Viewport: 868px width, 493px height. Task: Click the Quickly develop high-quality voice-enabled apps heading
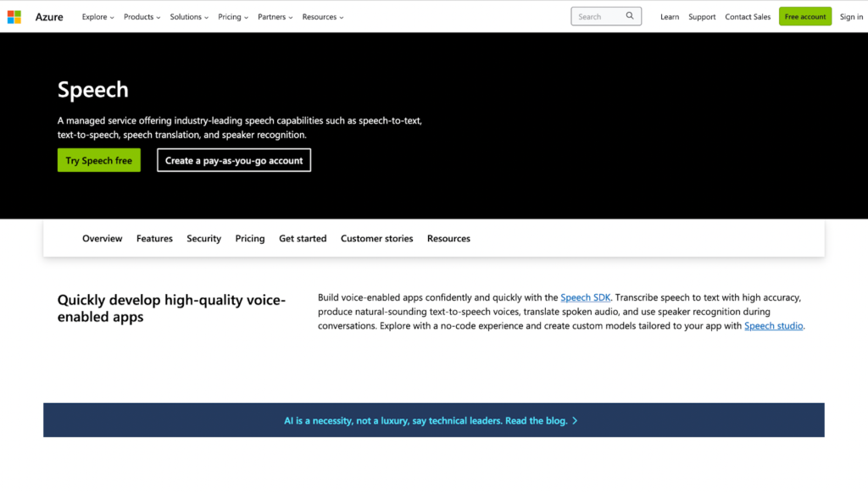pyautogui.click(x=171, y=308)
